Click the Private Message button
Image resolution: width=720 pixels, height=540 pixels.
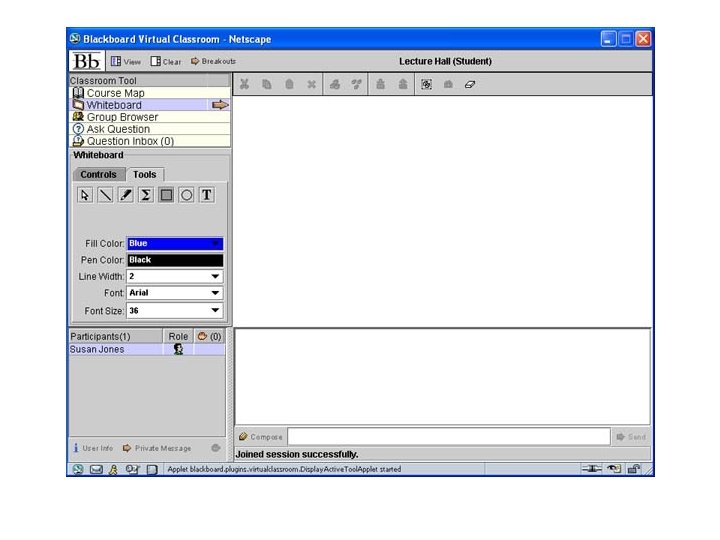pyautogui.click(x=157, y=448)
